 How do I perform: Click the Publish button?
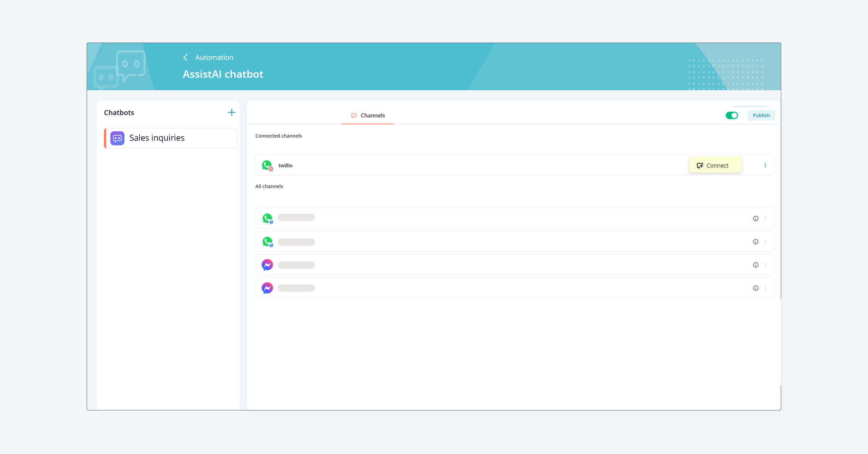point(761,115)
